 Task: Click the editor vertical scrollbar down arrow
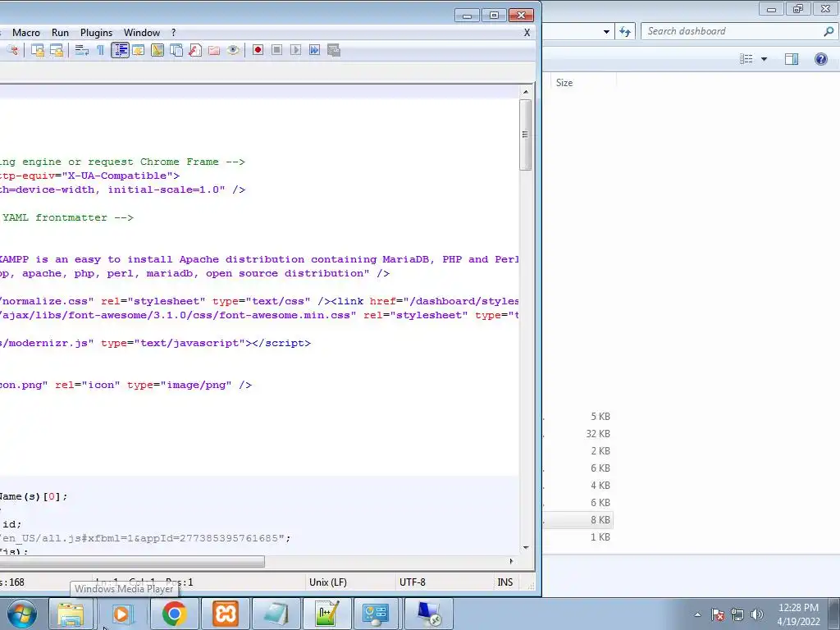click(526, 547)
